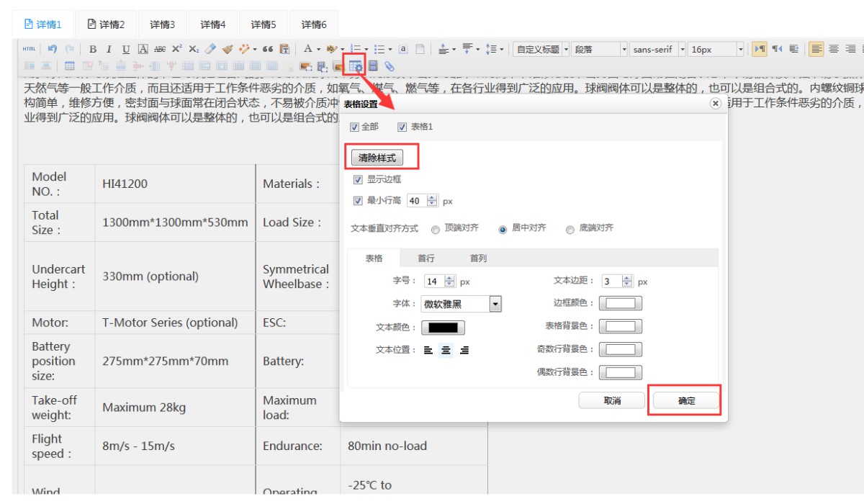
Task: Click the paperclip attachment icon
Action: pos(390,66)
